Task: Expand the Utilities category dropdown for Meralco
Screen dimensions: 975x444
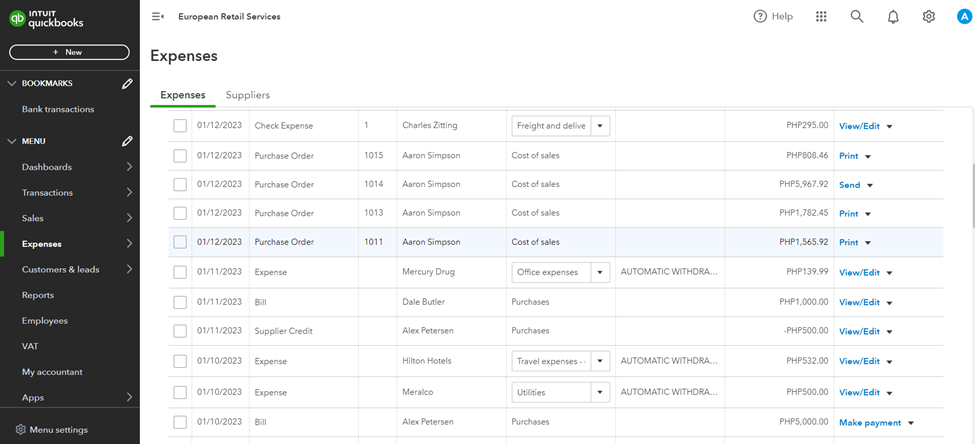Action: [x=600, y=392]
